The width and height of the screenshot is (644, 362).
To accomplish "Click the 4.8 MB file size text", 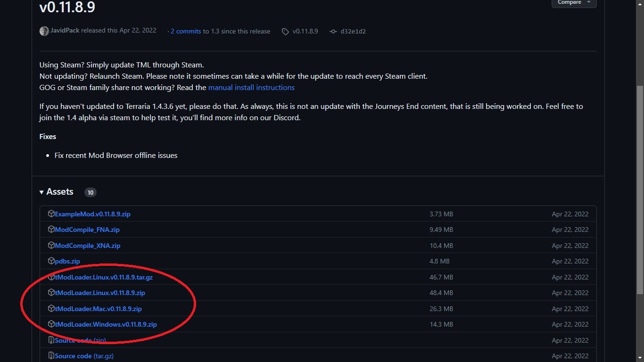I will tap(439, 261).
